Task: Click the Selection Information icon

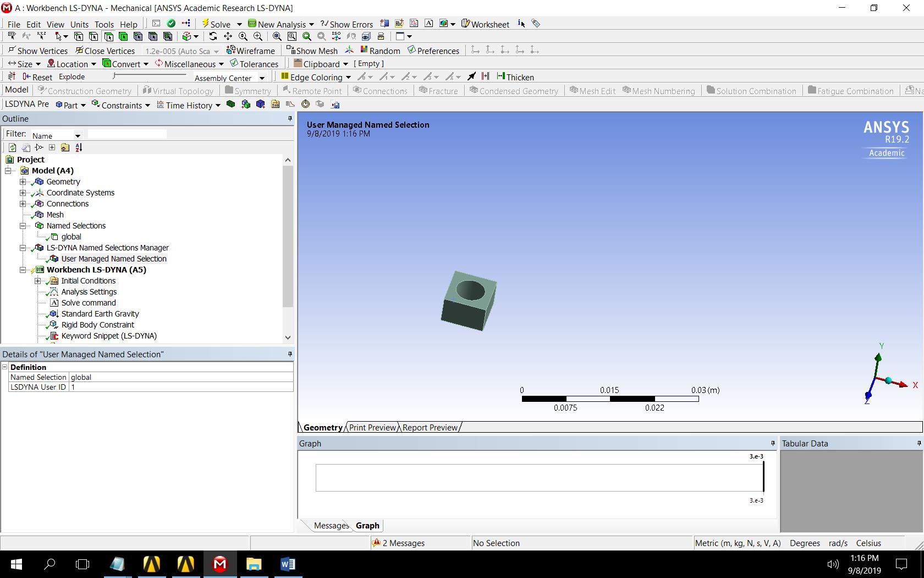Action: [521, 24]
